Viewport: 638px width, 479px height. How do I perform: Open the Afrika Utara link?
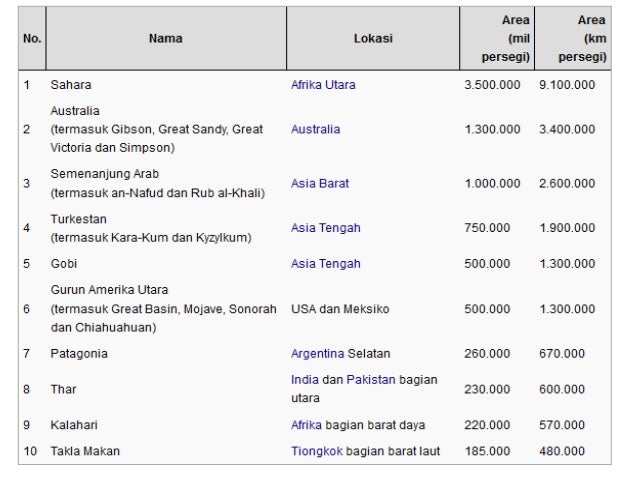(323, 85)
